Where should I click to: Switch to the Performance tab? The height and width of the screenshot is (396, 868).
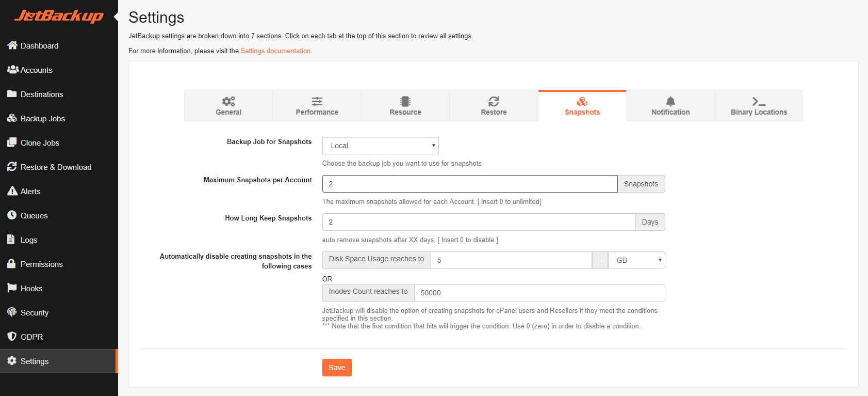coord(317,106)
